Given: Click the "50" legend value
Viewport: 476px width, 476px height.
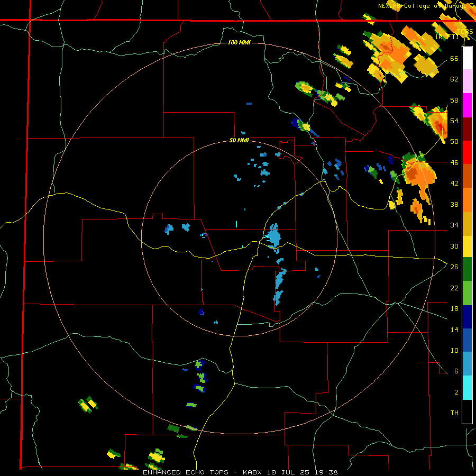Looking at the screenshot, I should (454, 142).
